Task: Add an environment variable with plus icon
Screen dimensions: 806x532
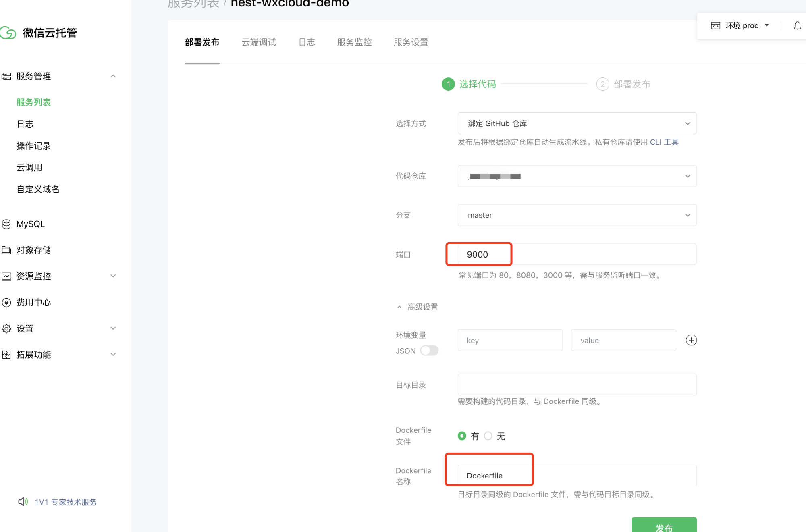Action: click(x=691, y=340)
